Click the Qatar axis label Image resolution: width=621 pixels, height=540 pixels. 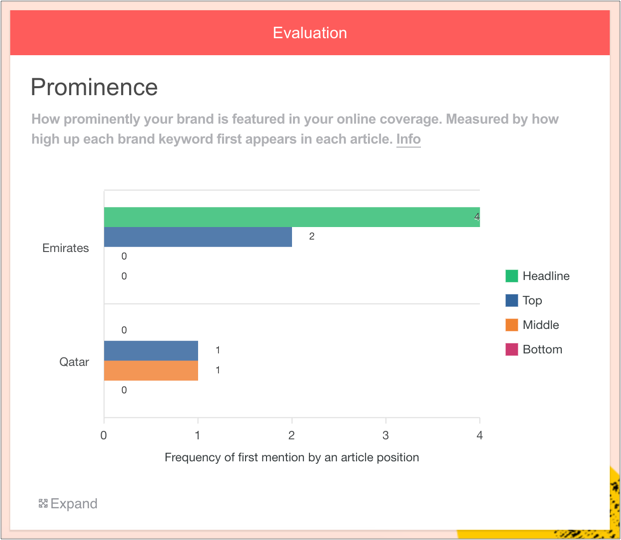coord(74,362)
